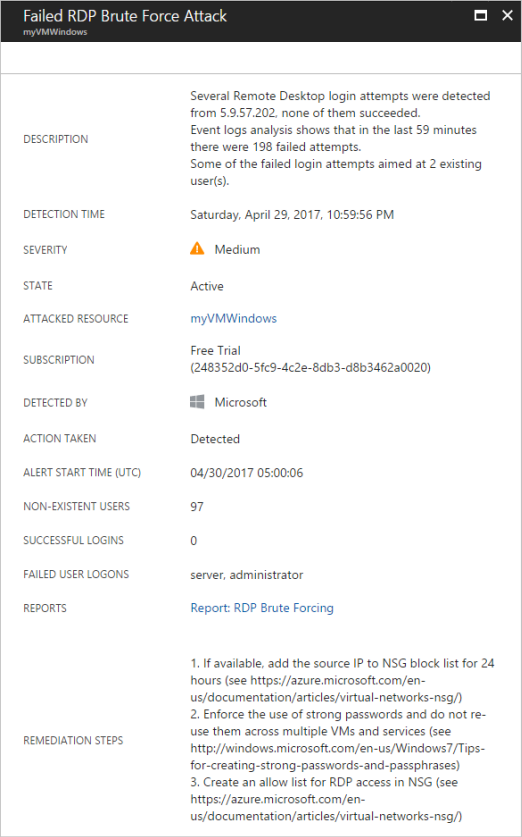
Task: Click the Active state value
Action: pyautogui.click(x=207, y=286)
